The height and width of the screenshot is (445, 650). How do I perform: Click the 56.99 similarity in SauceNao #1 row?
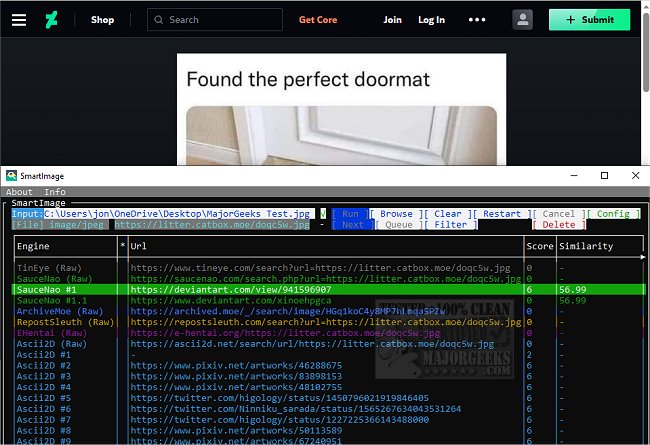pyautogui.click(x=572, y=289)
